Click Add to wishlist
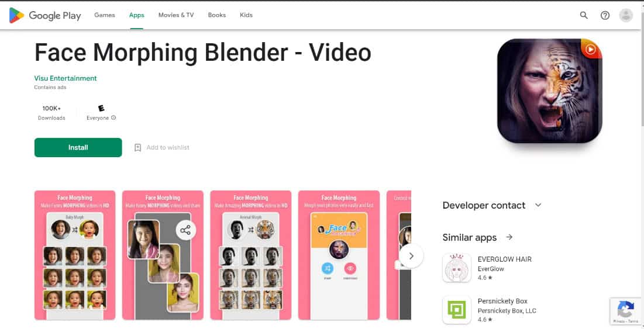The image size is (644, 329). click(168, 148)
